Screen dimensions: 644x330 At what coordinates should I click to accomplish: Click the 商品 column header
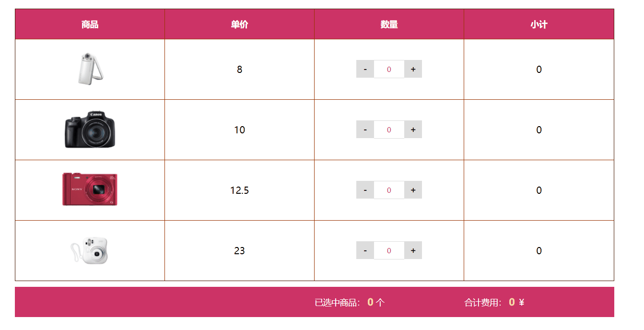click(x=90, y=24)
